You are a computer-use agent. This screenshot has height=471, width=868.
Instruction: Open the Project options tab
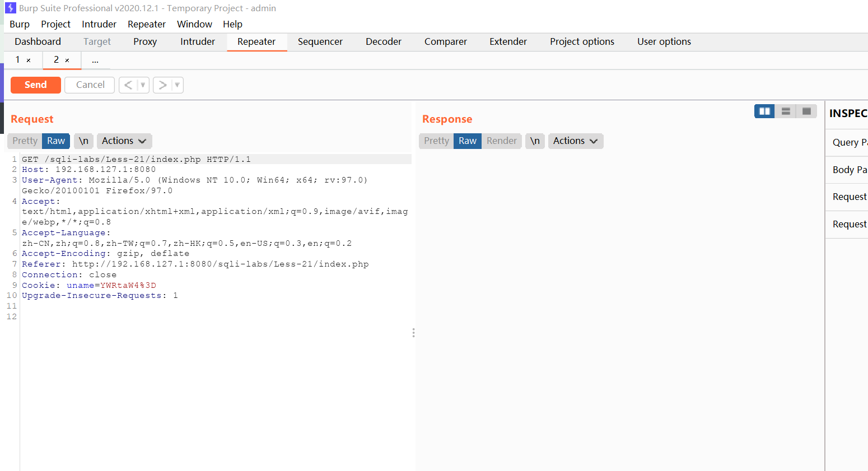click(582, 41)
